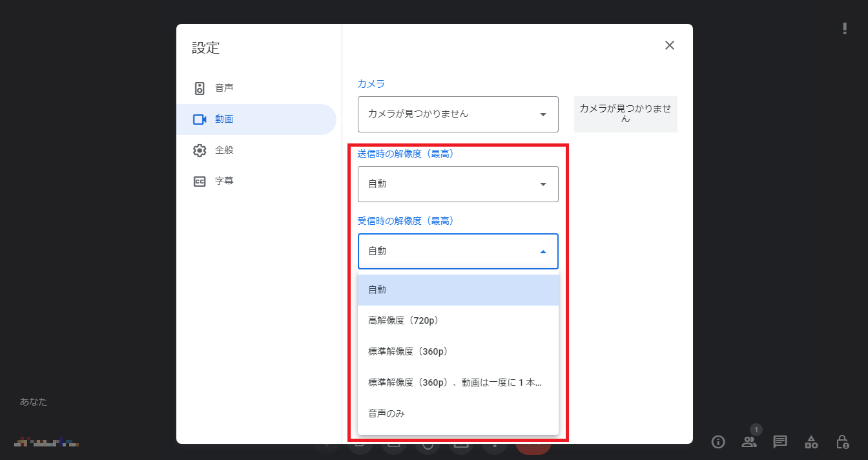The height and width of the screenshot is (460, 868).
Task: Choose 高解像度（720p） option
Action: point(458,320)
